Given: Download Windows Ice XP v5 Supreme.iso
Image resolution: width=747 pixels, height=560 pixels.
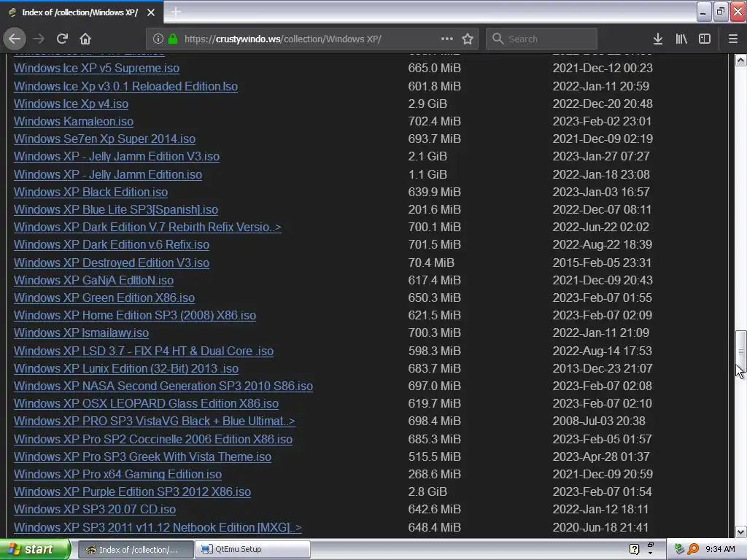Looking at the screenshot, I should (x=97, y=68).
